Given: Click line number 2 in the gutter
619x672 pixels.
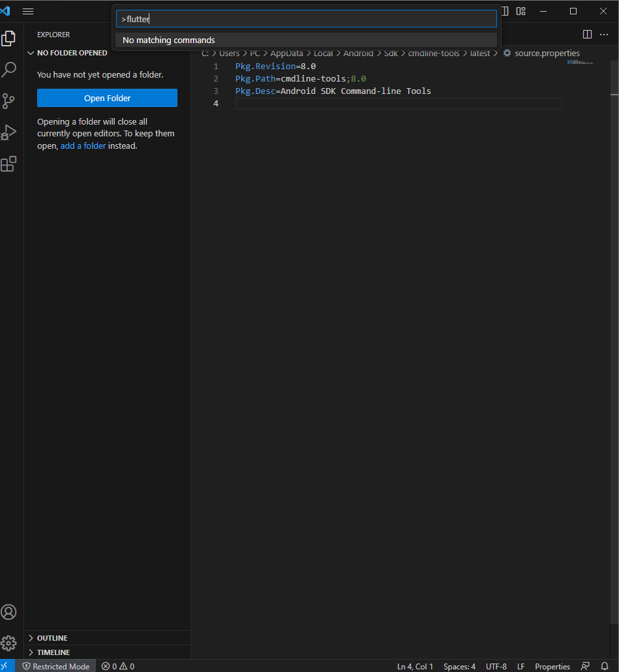Looking at the screenshot, I should click(216, 78).
